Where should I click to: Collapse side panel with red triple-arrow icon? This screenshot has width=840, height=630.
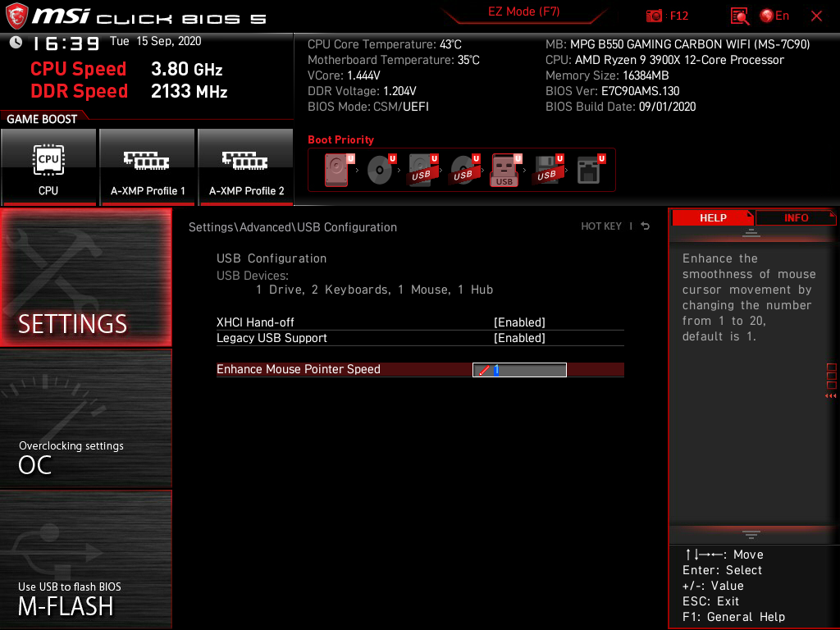pos(831,396)
